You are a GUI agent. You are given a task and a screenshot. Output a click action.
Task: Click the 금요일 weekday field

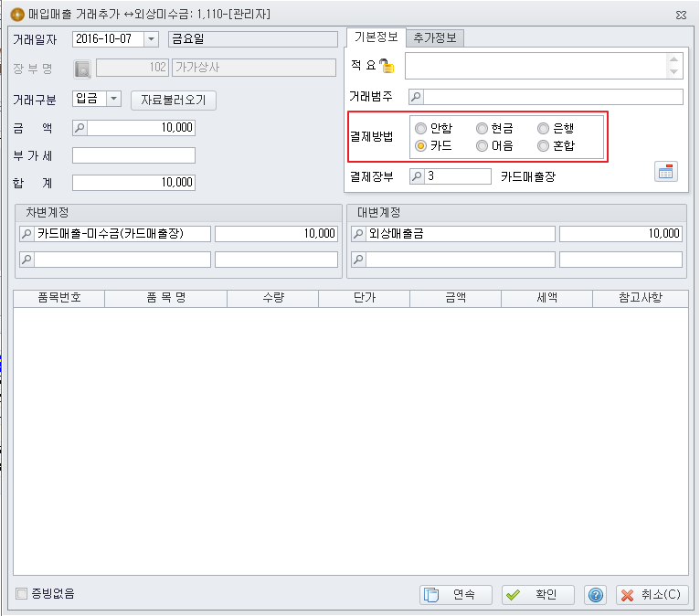(x=253, y=39)
